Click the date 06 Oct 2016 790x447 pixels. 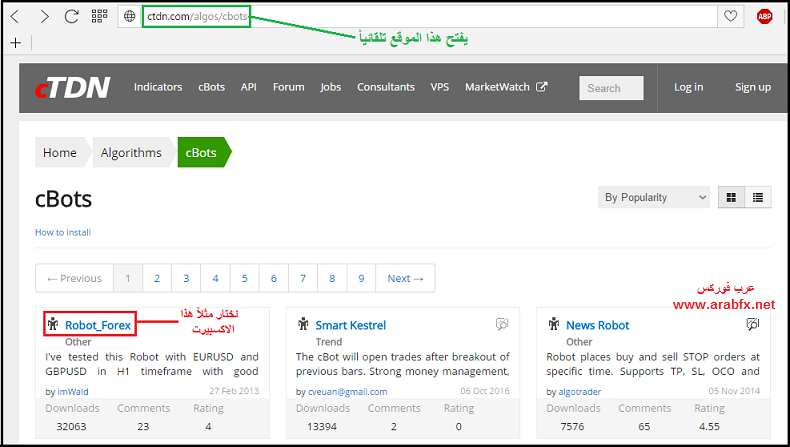[485, 391]
